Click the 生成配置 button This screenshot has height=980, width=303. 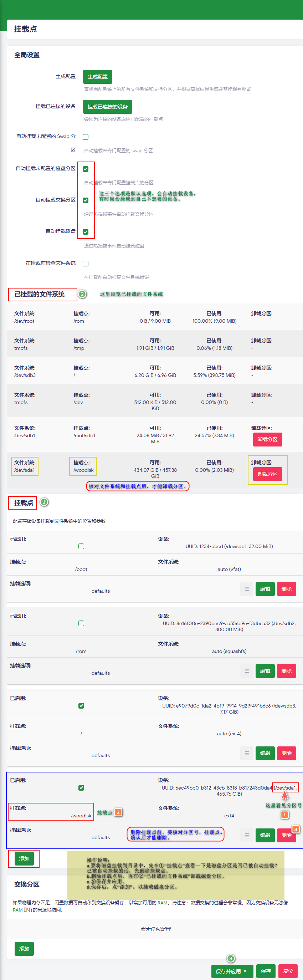point(97,76)
